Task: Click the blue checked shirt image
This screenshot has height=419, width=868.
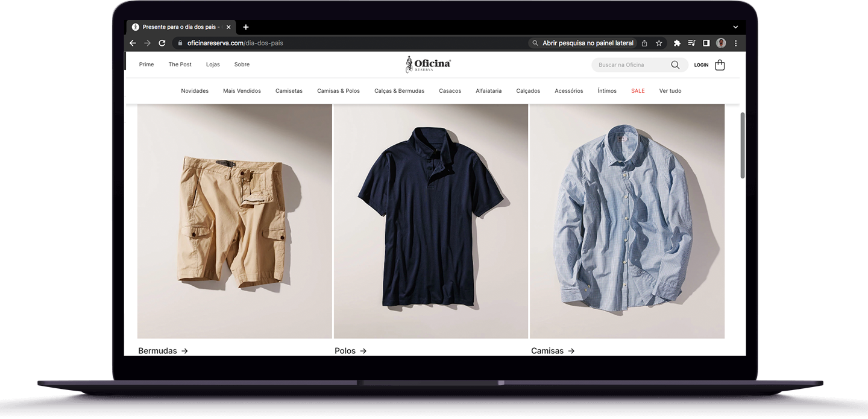Action: [627, 221]
